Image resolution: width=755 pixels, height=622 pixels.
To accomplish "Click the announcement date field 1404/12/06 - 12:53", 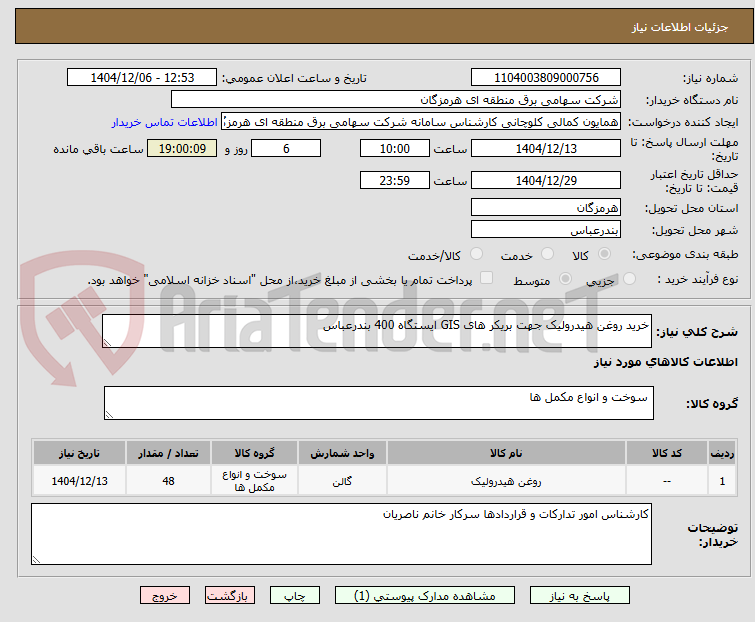I will 142,78.
